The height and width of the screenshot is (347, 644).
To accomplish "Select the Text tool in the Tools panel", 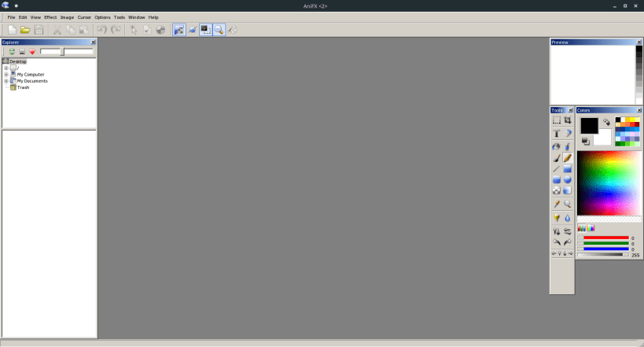I will click(x=556, y=134).
